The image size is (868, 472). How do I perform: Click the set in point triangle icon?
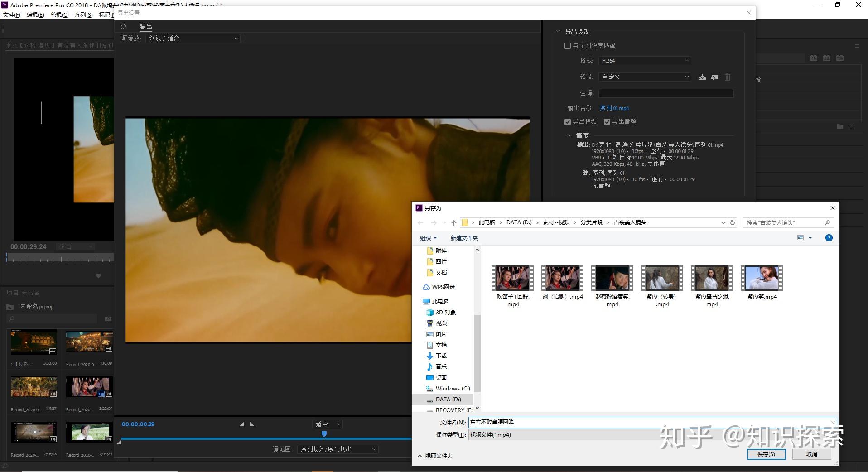[x=241, y=424]
